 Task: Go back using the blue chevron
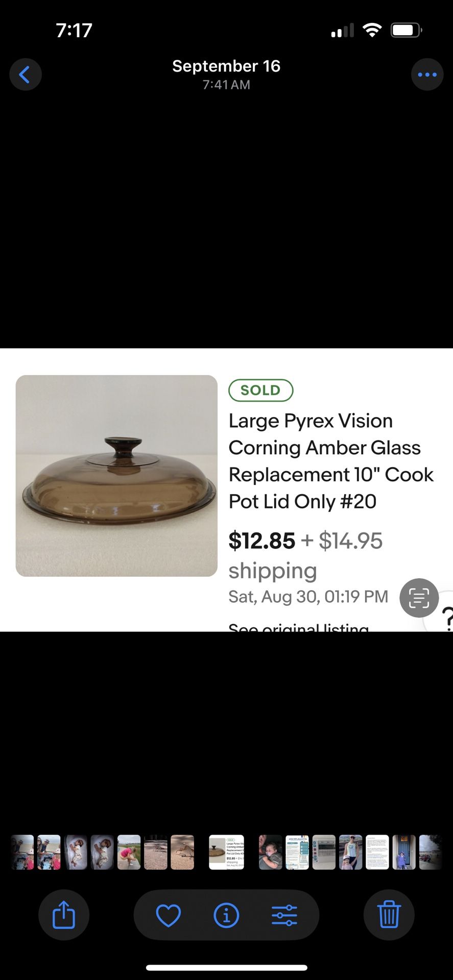point(25,75)
